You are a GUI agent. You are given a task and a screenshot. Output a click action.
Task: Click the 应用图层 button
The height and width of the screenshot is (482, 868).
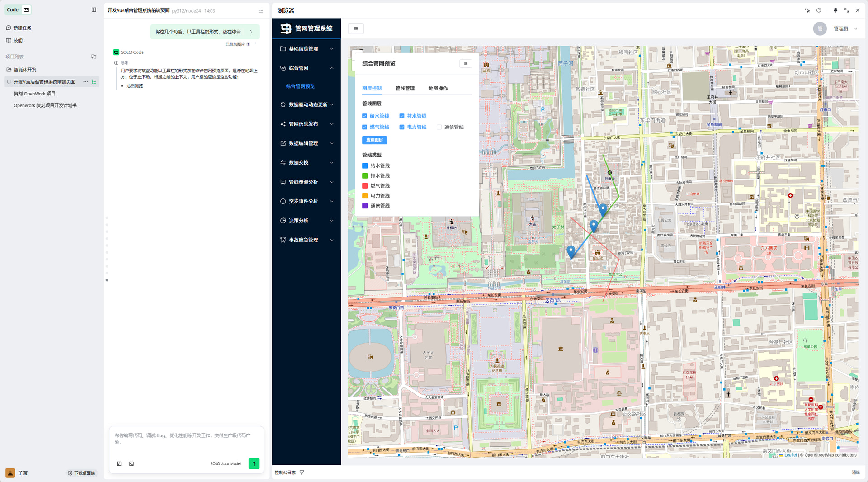[374, 140]
